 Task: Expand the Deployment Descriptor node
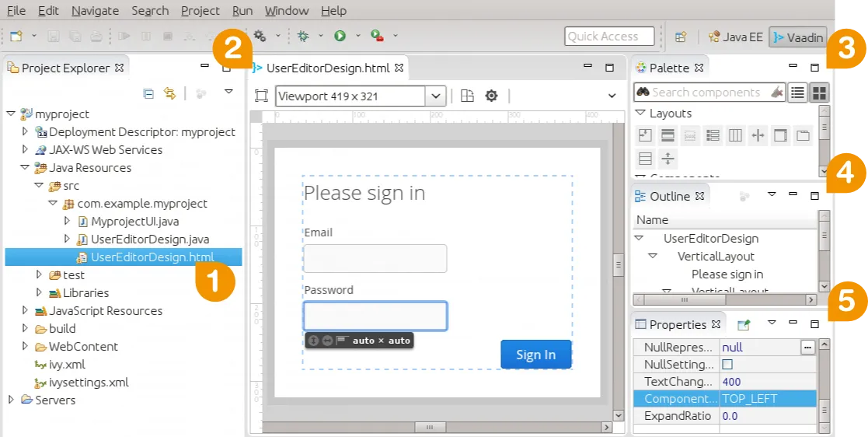pos(24,132)
